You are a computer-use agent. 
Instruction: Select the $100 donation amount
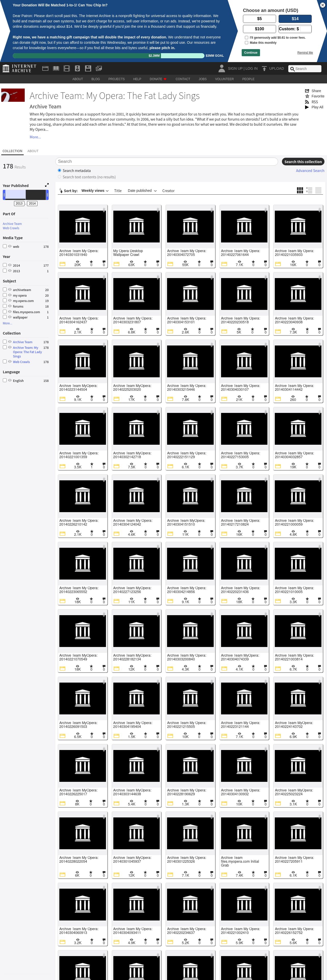point(259,29)
